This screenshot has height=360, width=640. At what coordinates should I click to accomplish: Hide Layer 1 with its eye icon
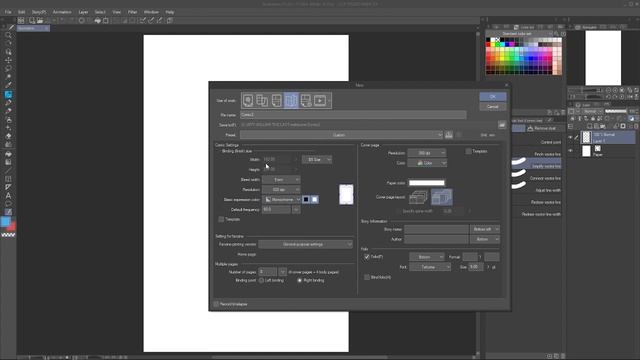coord(571,137)
